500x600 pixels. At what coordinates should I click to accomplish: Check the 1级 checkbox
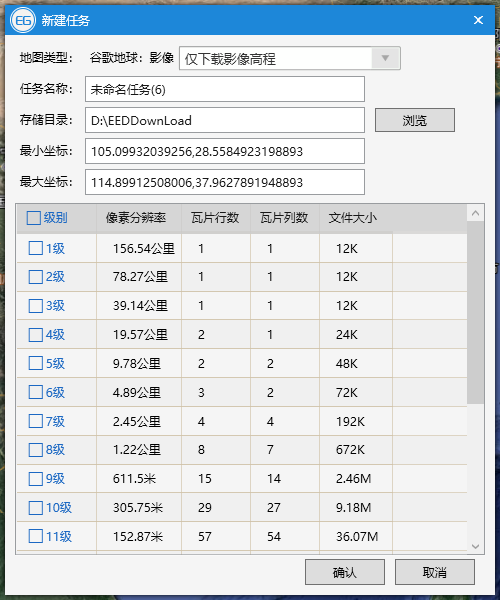click(x=36, y=248)
